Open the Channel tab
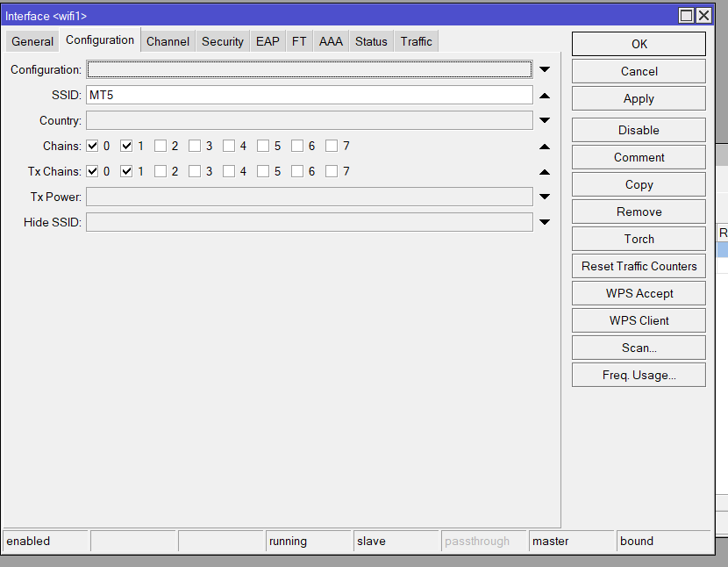 168,41
